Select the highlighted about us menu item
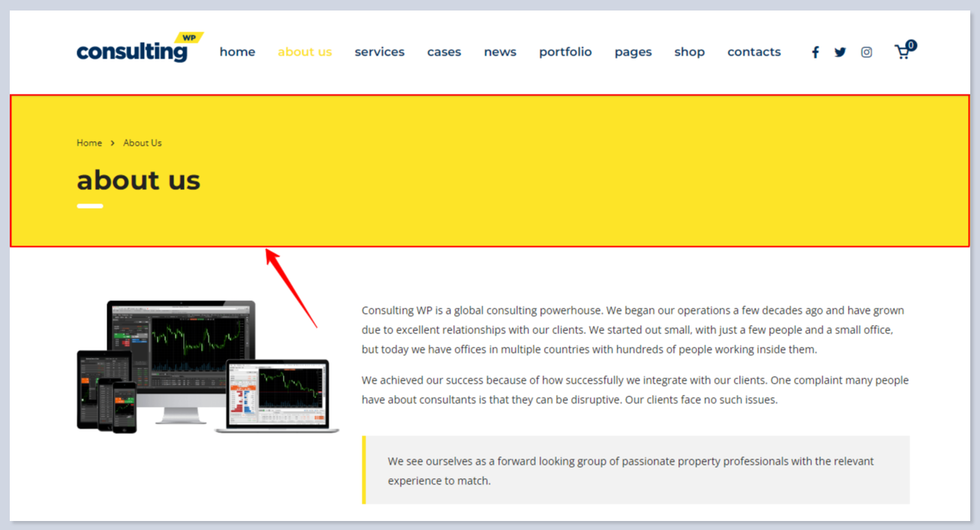This screenshot has height=530, width=980. (305, 52)
